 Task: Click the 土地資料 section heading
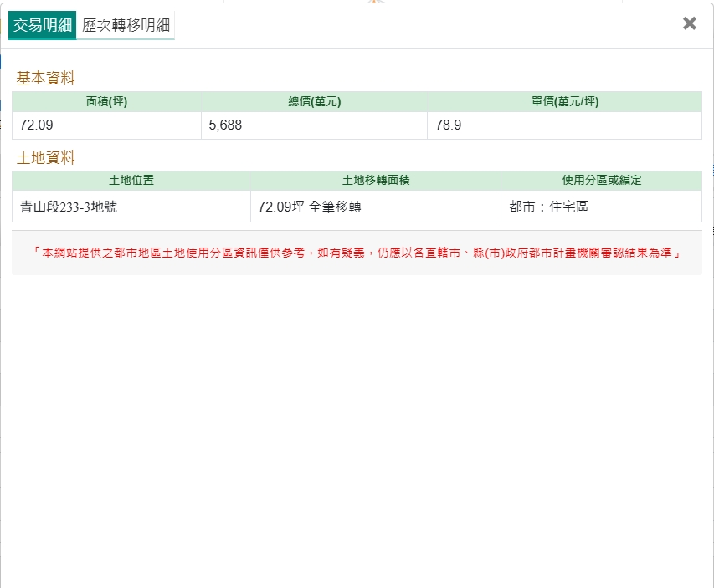pyautogui.click(x=46, y=157)
